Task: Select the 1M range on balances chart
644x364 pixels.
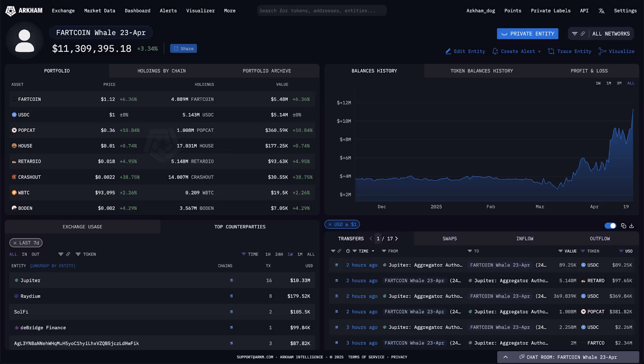Action: tap(609, 83)
